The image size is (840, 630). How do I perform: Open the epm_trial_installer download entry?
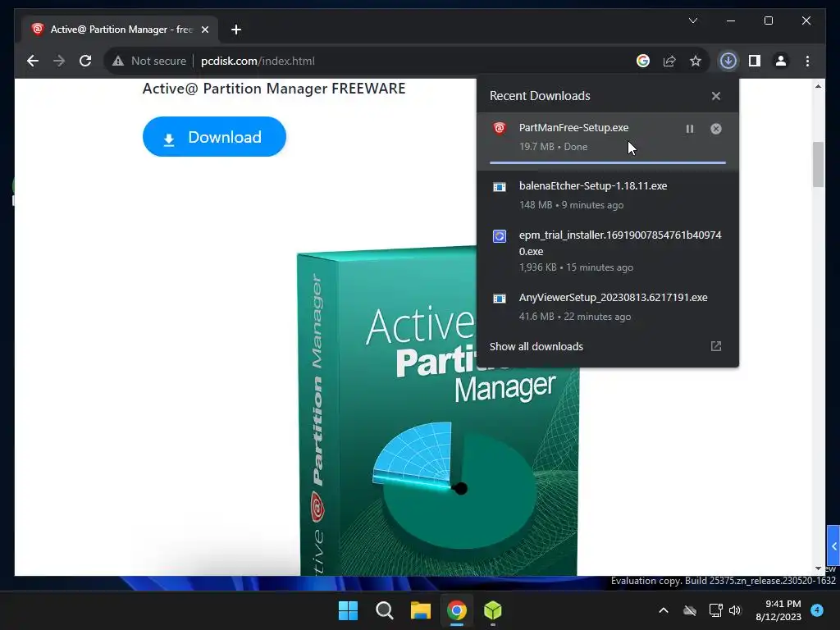[x=608, y=251]
